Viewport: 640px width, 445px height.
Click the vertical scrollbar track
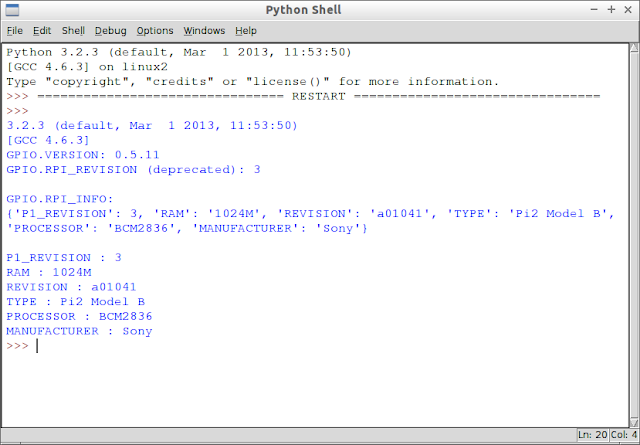(x=634, y=235)
